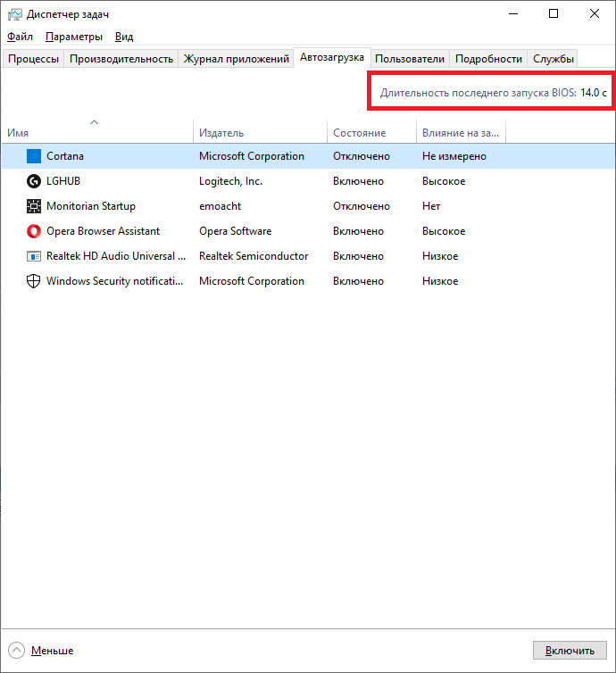Image resolution: width=616 pixels, height=673 pixels.
Task: Click the Низкое impact of Realtek HD Audio
Action: pos(440,256)
